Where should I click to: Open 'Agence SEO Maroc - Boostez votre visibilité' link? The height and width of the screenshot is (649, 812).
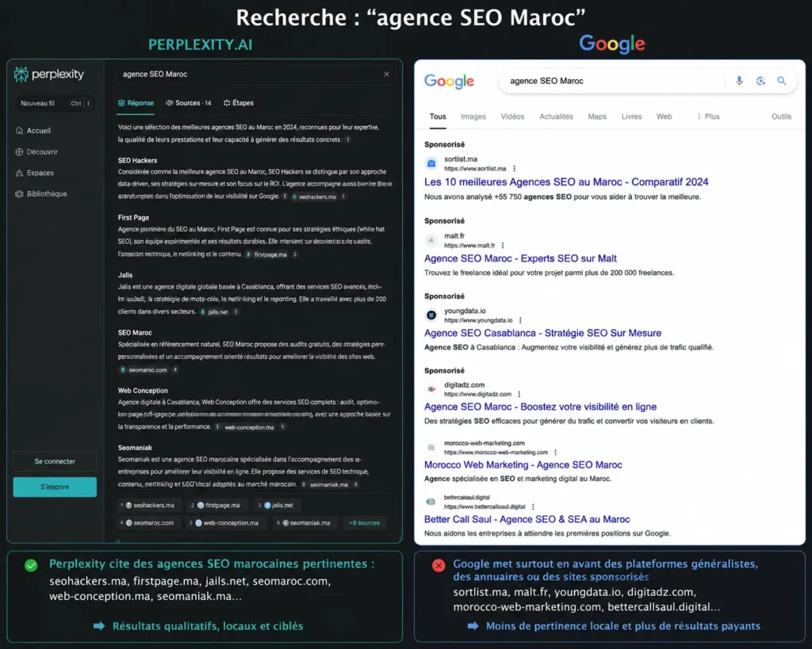(x=540, y=407)
